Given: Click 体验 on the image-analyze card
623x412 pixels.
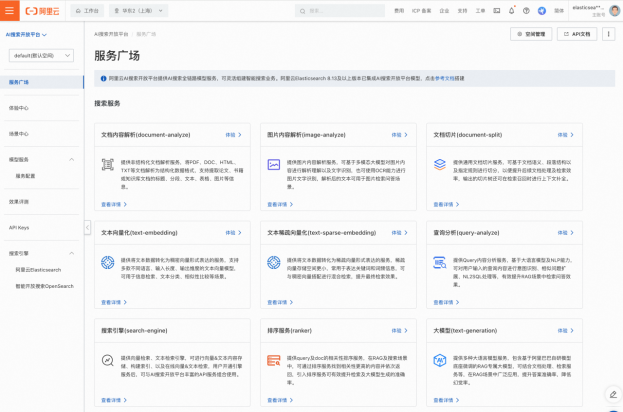Looking at the screenshot, I should point(399,135).
